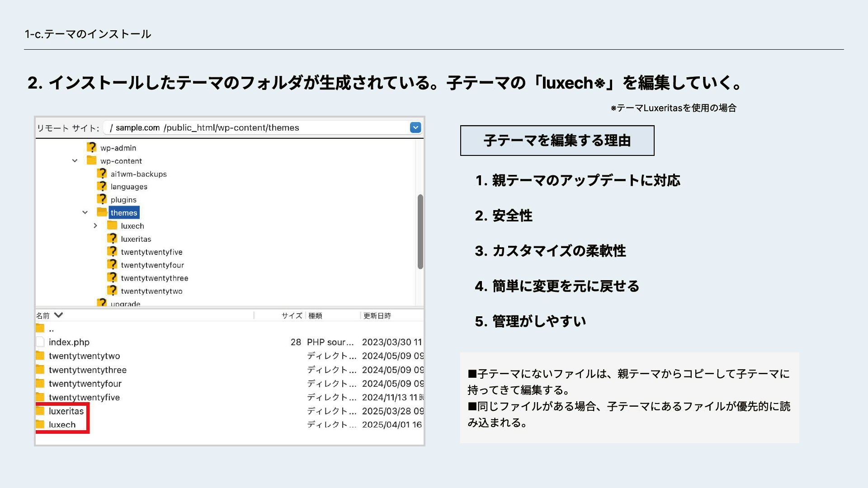The image size is (868, 488).
Task: Click the wp-admin question-mark folder icon
Action: coord(92,148)
